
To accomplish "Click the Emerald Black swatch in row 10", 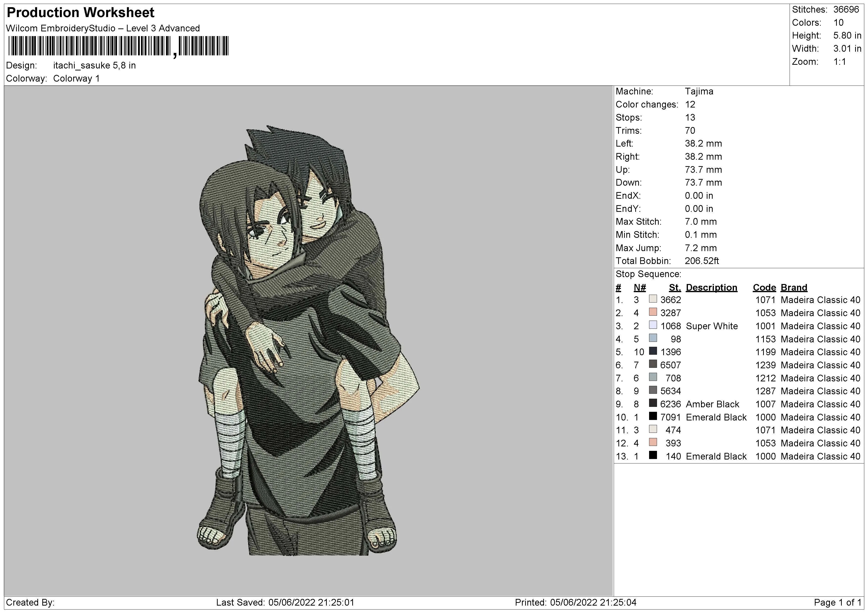I will (x=653, y=416).
